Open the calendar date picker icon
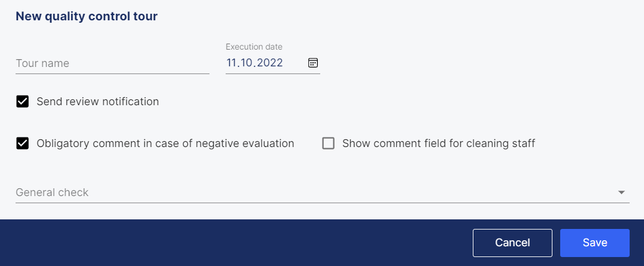644x266 pixels. click(x=313, y=63)
